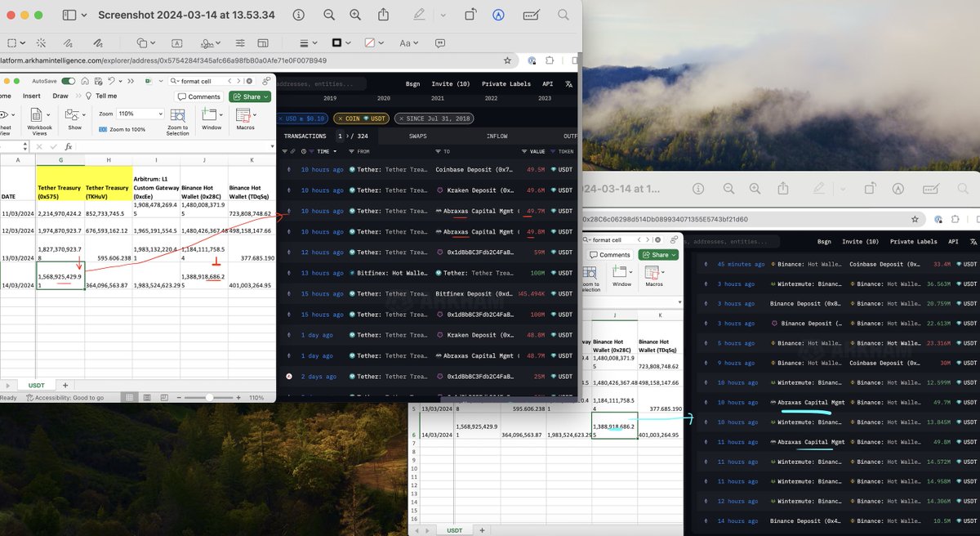Zoom in using back Preview window toolbar
Screen dimensions: 980x536
754,189
